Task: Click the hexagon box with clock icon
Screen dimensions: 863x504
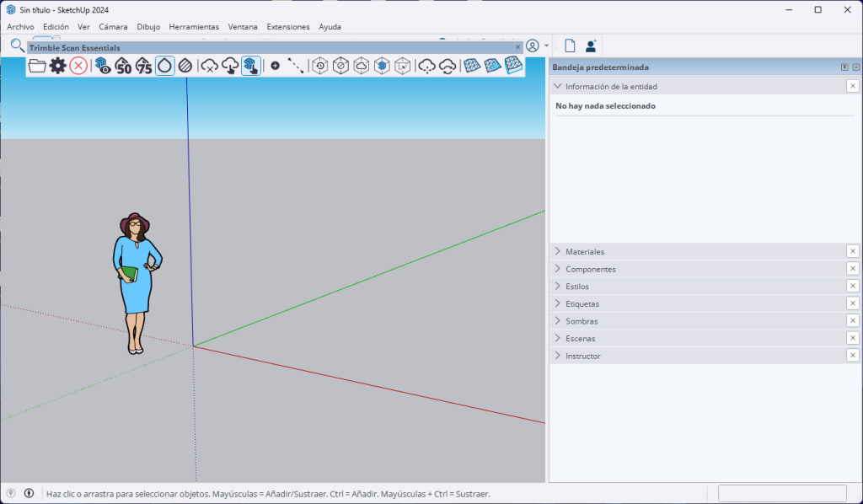Action: pos(319,66)
